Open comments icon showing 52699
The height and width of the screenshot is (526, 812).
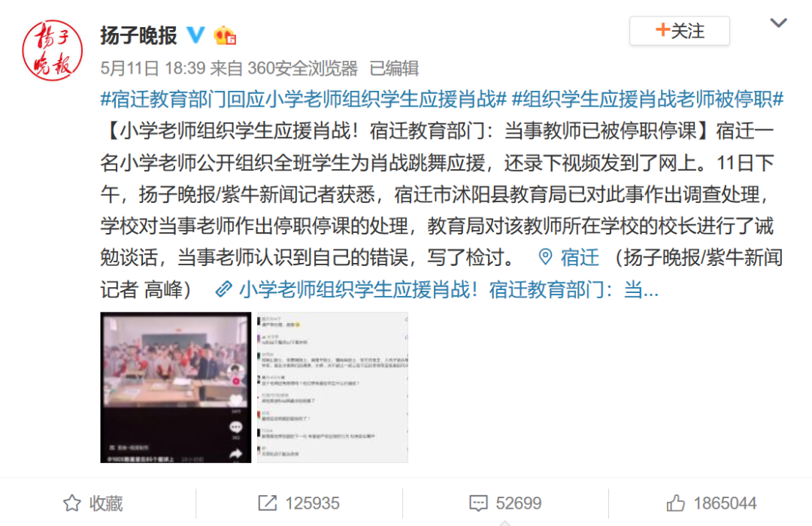pos(478,503)
